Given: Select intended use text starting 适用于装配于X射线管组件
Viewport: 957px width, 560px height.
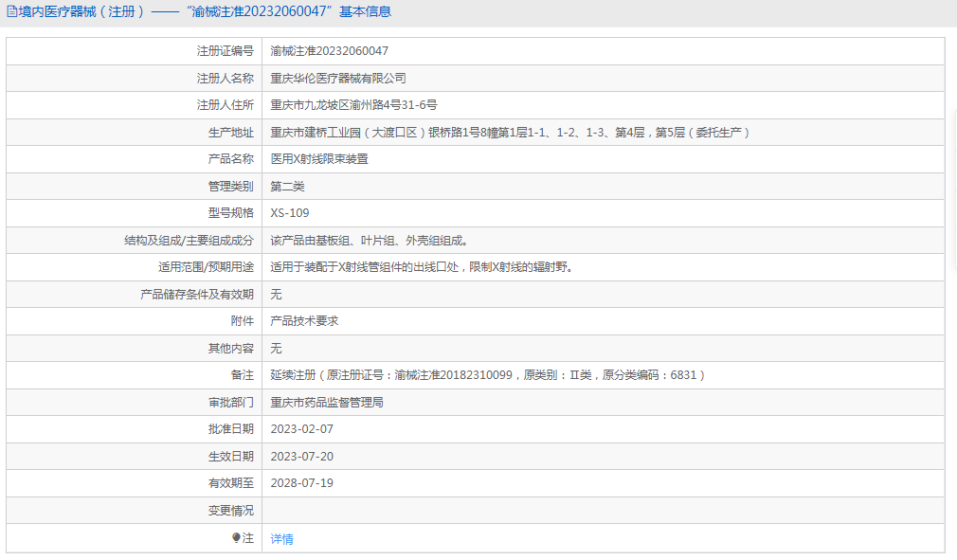Looking at the screenshot, I should 423,266.
